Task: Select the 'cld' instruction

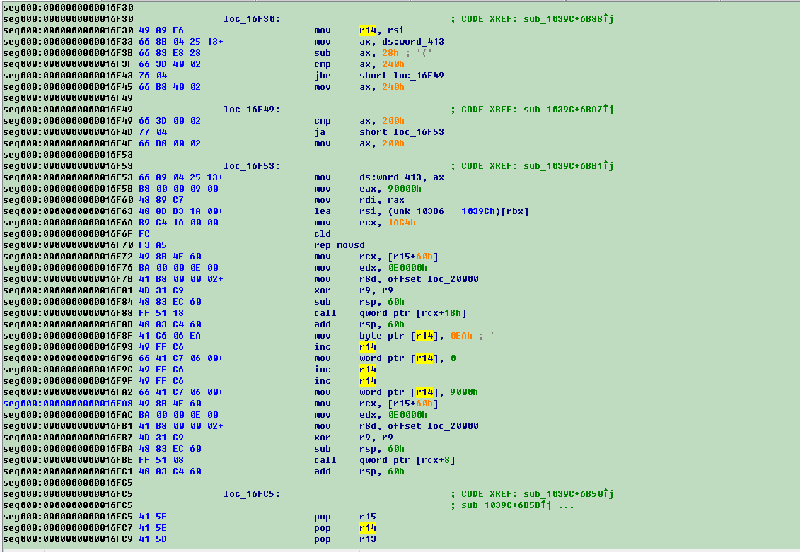Action: [x=322, y=234]
